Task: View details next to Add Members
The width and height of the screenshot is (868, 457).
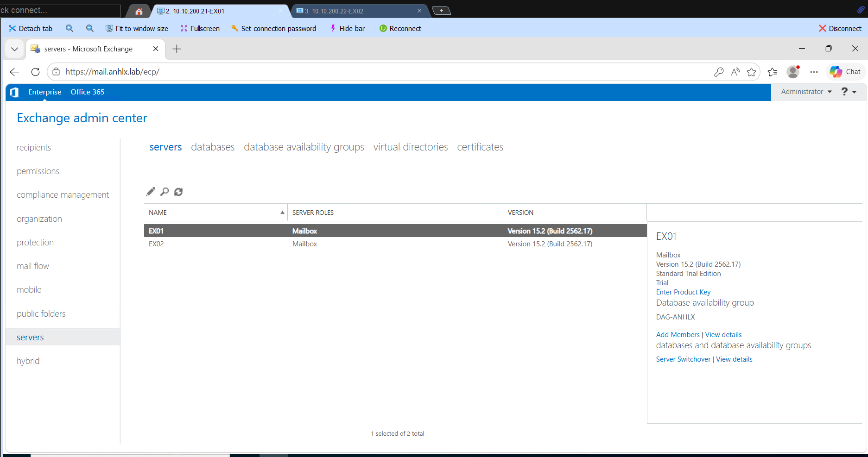Action: (723, 335)
